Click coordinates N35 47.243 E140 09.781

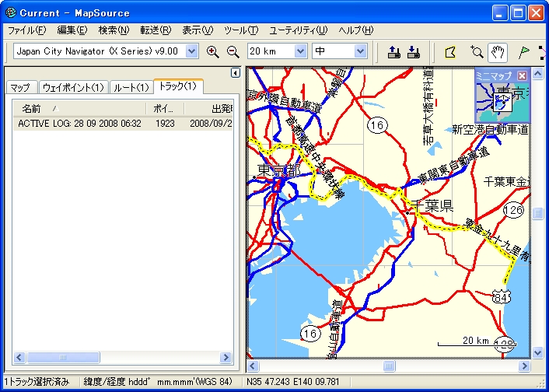[293, 381]
